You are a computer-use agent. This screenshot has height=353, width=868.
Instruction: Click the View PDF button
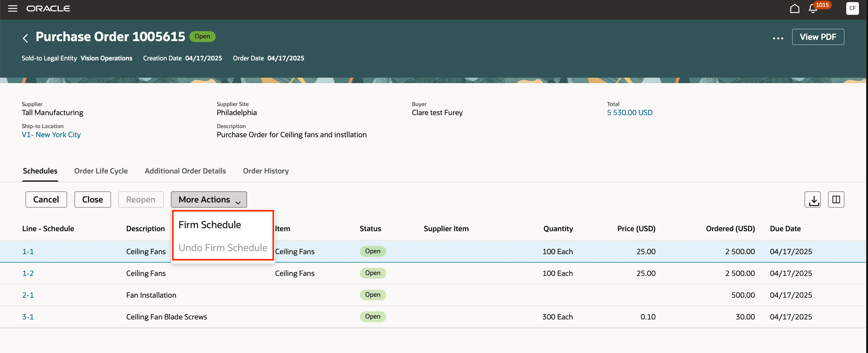pos(818,37)
